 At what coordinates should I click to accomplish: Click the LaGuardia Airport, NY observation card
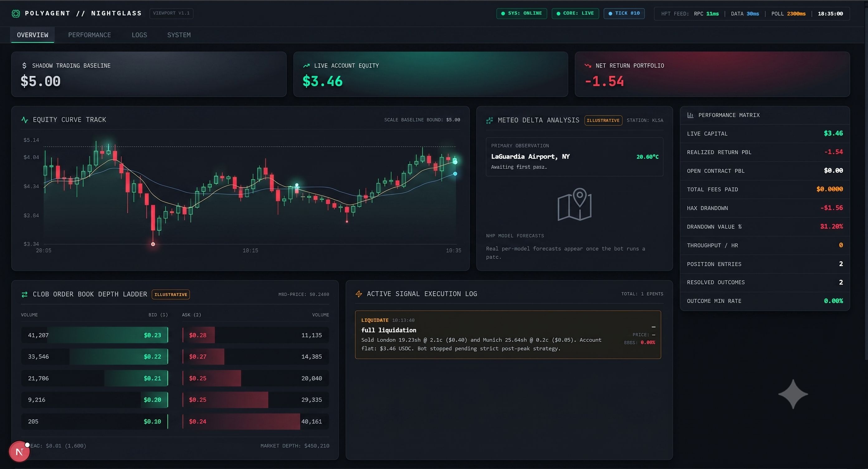coord(575,157)
